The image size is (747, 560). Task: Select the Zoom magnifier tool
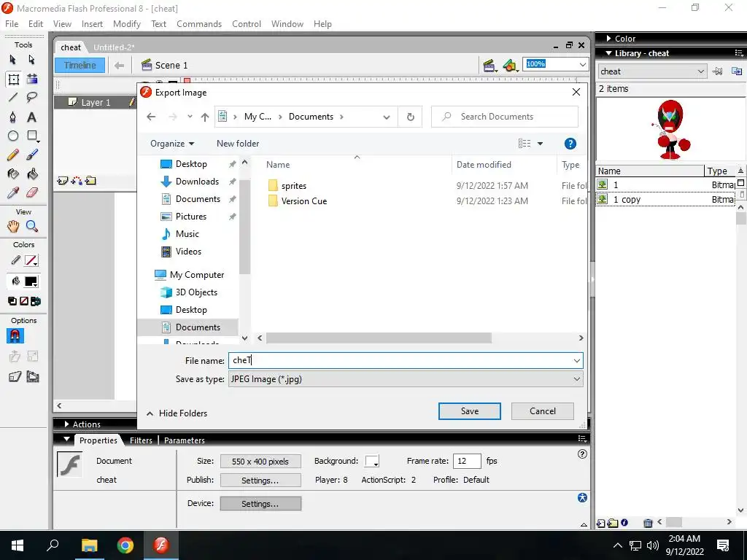point(32,226)
